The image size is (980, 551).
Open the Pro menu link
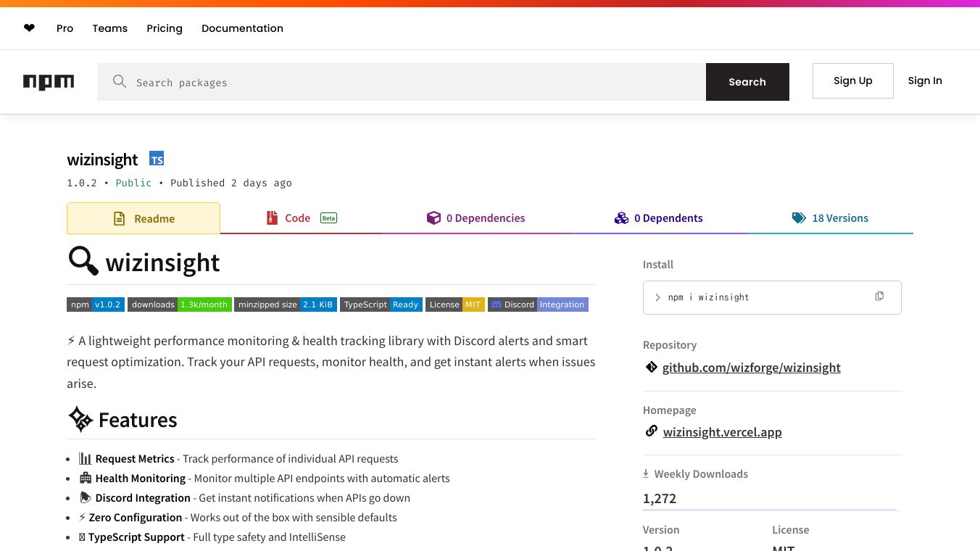65,28
